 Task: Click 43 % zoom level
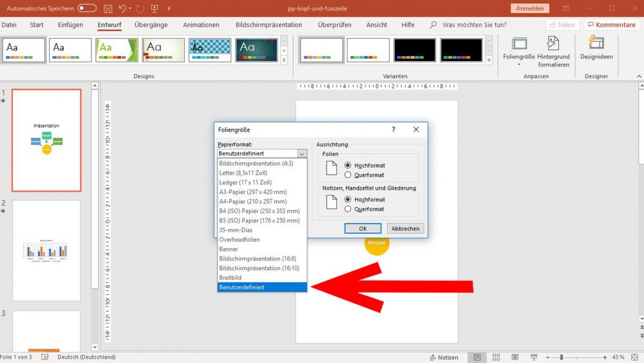[x=618, y=357]
